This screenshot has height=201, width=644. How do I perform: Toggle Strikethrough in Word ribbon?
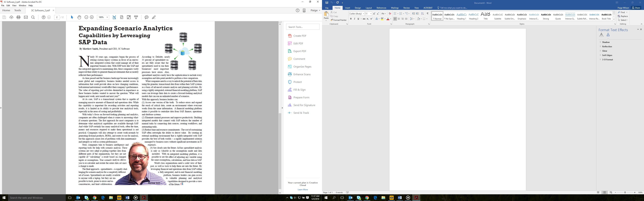[364, 19]
